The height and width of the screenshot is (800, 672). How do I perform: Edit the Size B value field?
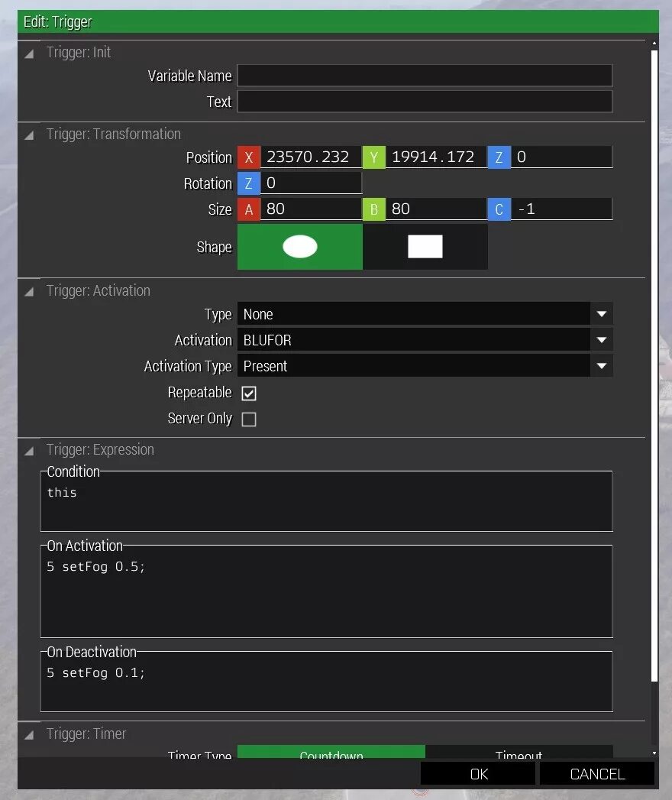(437, 209)
